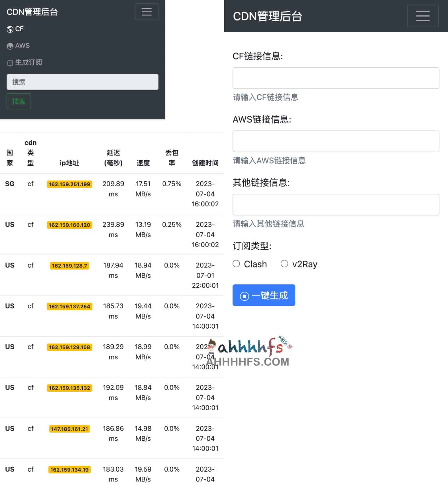Click IP badge 147.185.161.21

coord(69,429)
